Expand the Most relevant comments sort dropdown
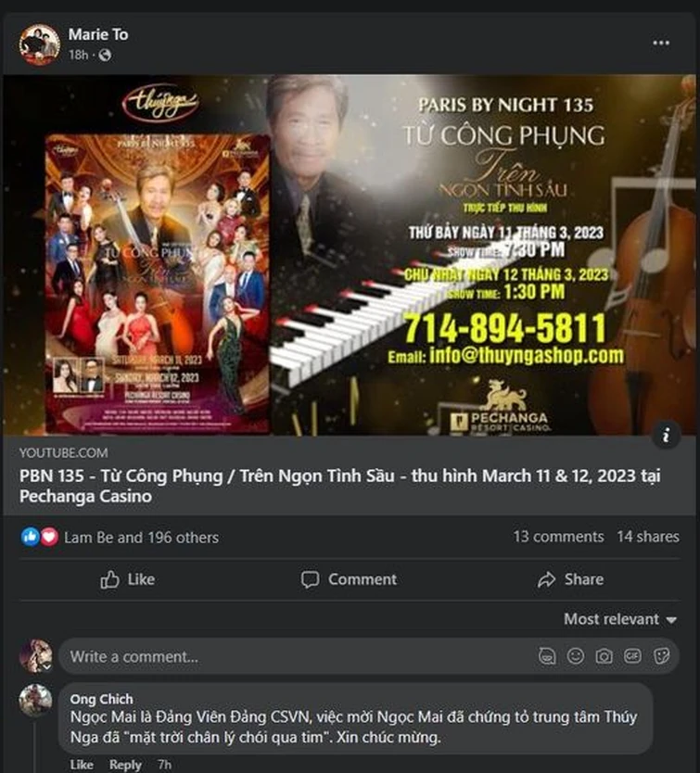The image size is (700, 773). pos(620,619)
